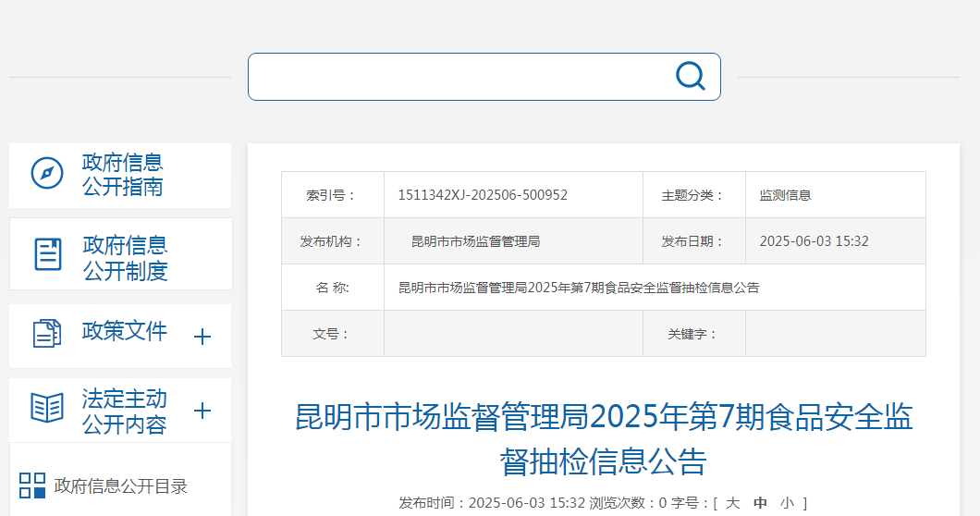The width and height of the screenshot is (980, 516).
Task: Click the announcement name in the 名称 row
Action: tap(579, 288)
